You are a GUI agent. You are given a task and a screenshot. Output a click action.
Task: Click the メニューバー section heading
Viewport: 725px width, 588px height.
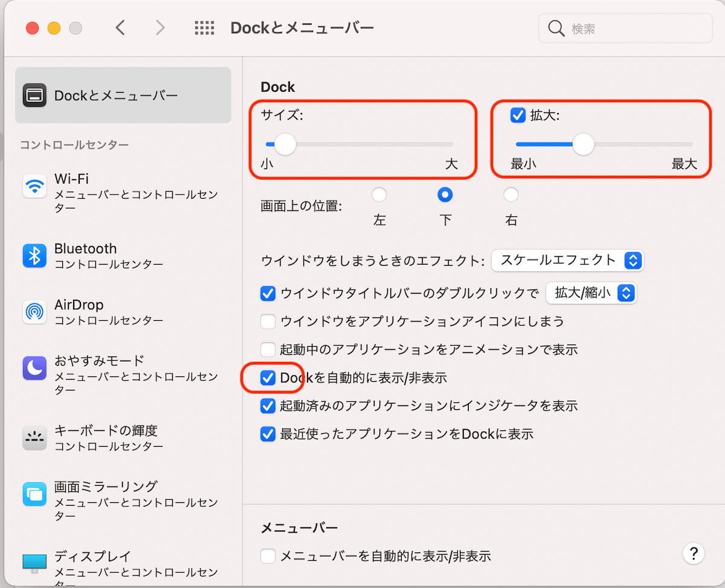click(x=299, y=528)
